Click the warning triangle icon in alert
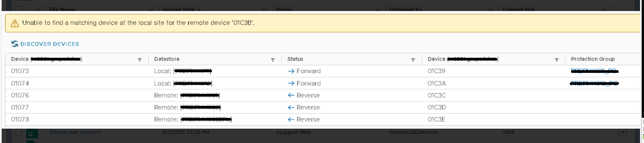644x143 pixels. [15, 23]
